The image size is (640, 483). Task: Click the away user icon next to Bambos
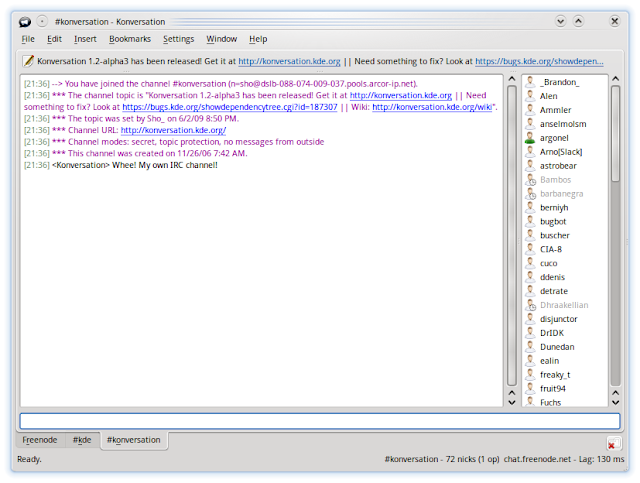(530, 180)
